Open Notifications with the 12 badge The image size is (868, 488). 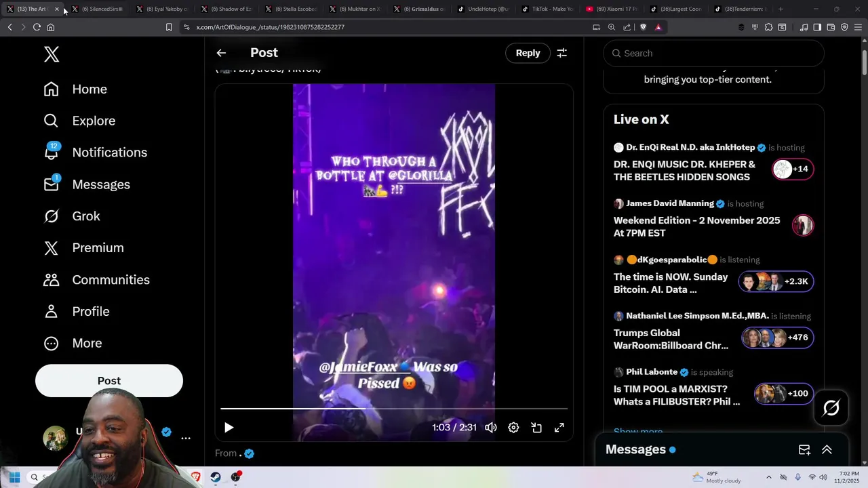[x=95, y=152]
